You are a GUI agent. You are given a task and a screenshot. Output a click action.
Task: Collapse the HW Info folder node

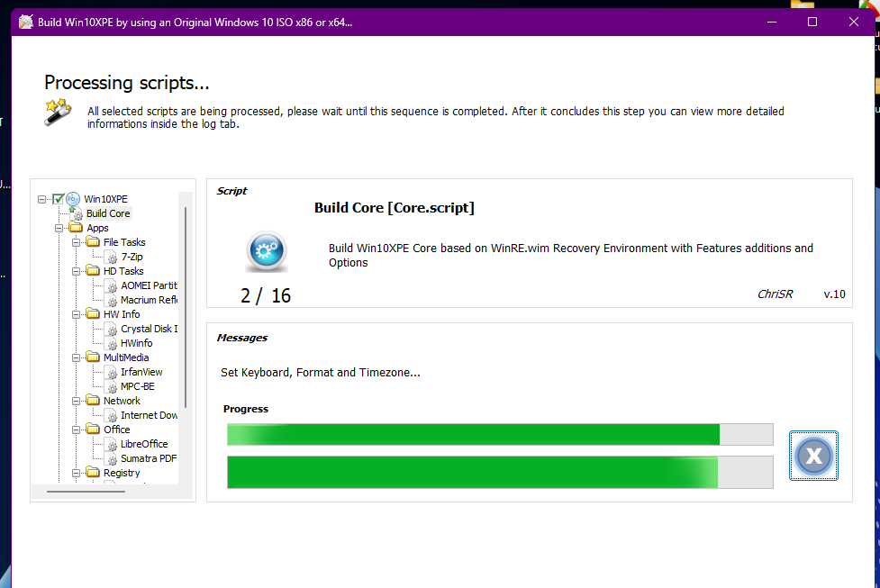point(76,314)
